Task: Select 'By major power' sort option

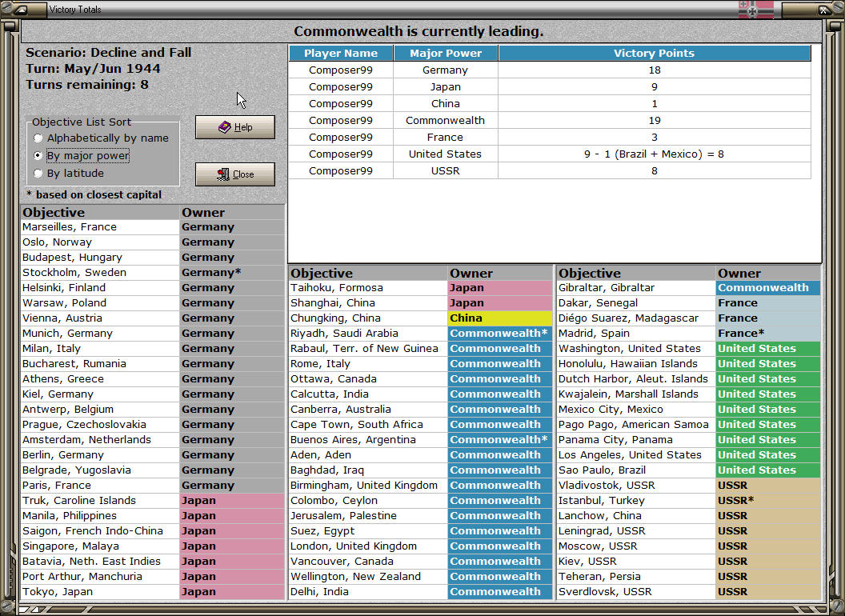Action: click(82, 156)
